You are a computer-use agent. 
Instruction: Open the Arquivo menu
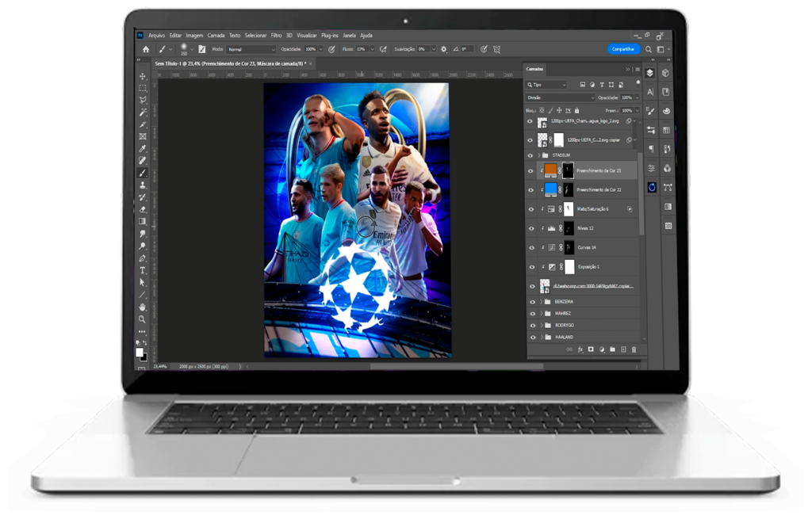(156, 36)
